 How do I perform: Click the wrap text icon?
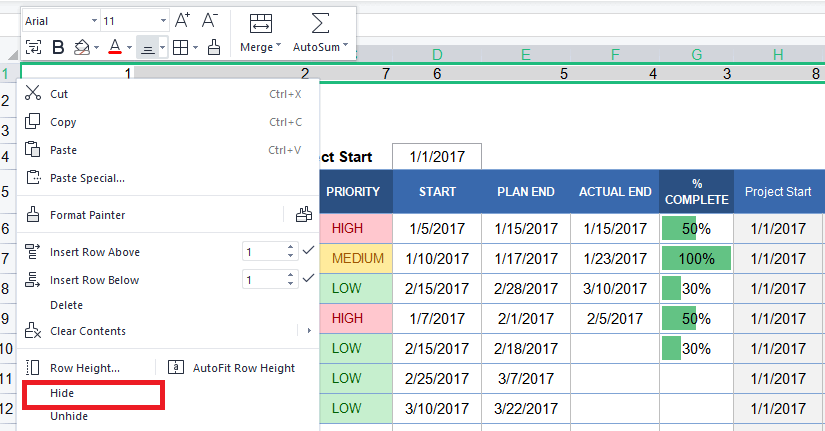(x=34, y=46)
